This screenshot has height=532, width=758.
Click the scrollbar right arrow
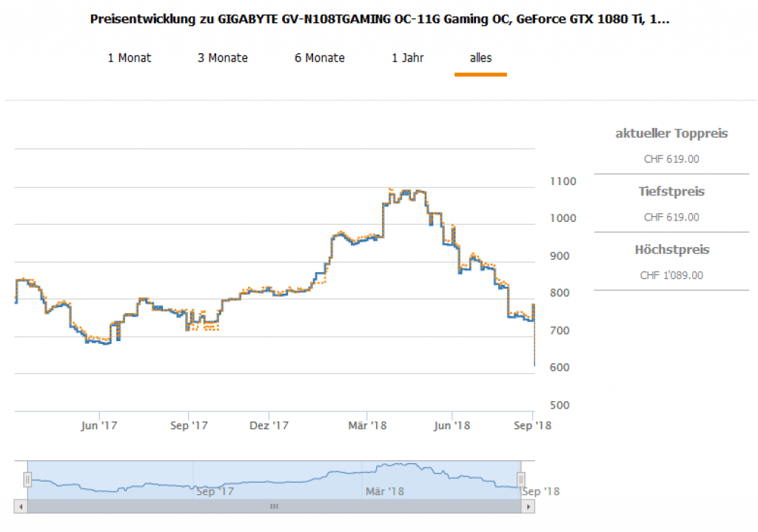point(528,507)
